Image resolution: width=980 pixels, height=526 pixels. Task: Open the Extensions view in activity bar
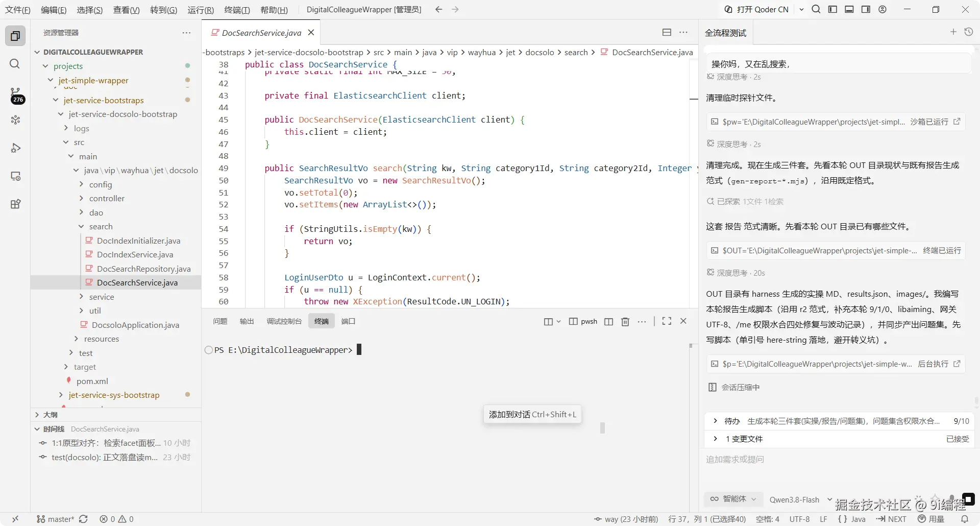pos(15,204)
